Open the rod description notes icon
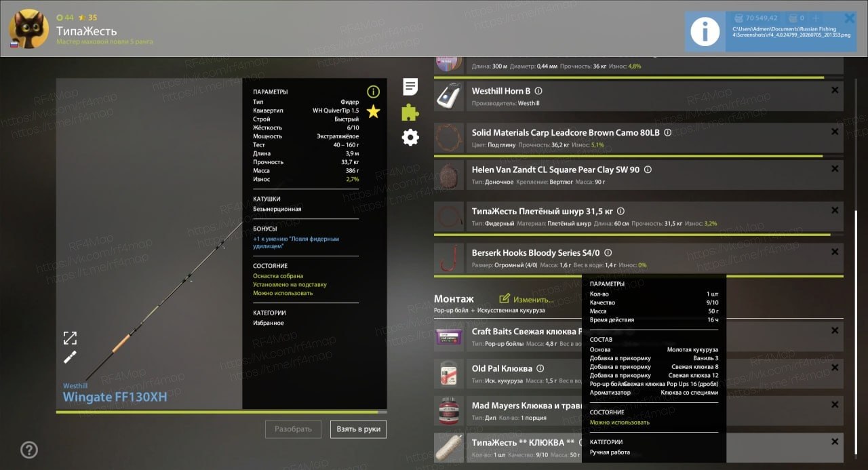 click(x=410, y=87)
